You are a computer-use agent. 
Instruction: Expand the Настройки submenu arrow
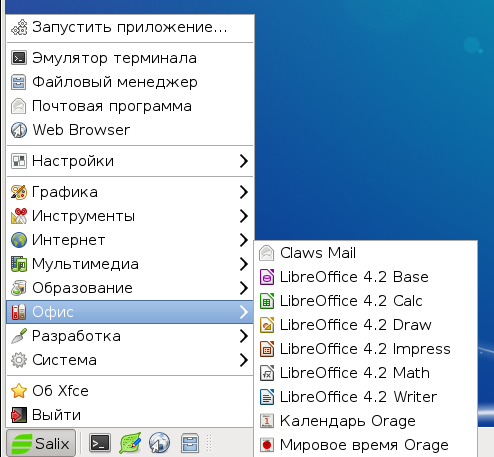pos(244,161)
